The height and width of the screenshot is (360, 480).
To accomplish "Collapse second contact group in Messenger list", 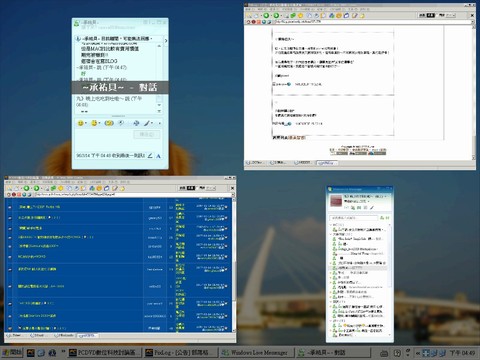I will coord(331,234).
